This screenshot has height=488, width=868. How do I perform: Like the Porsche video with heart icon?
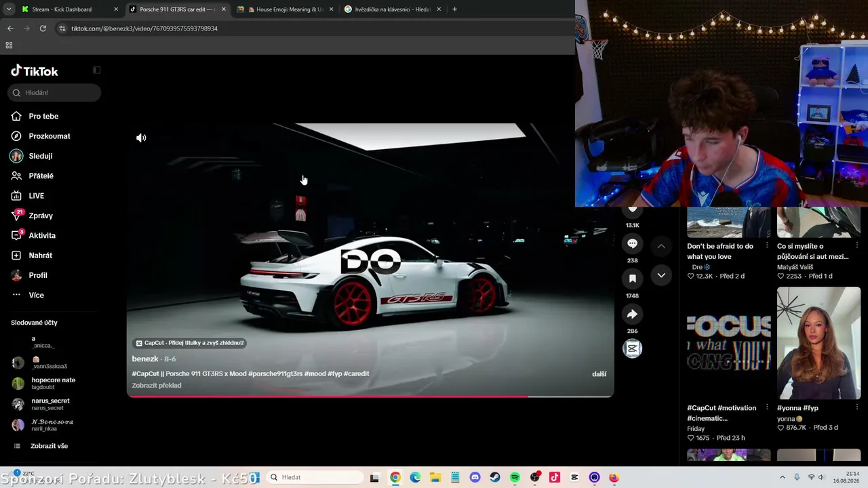(x=632, y=210)
